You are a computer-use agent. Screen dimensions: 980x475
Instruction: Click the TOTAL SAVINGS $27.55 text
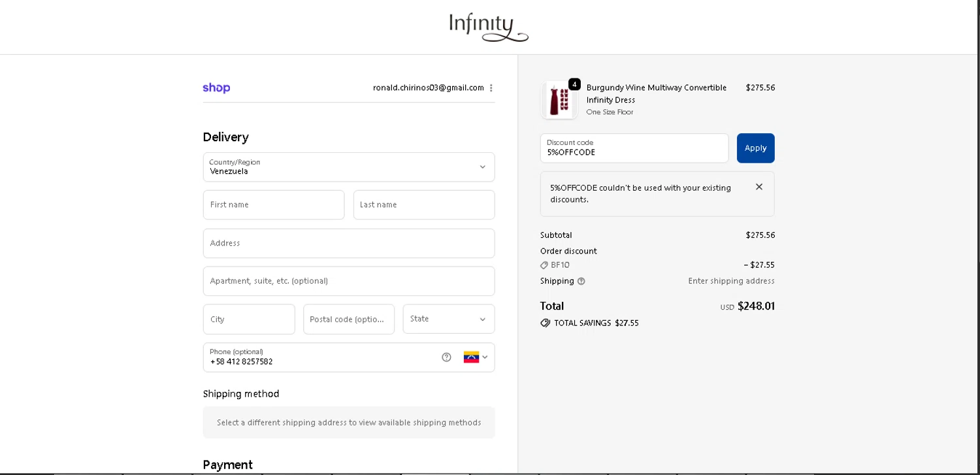click(x=596, y=323)
